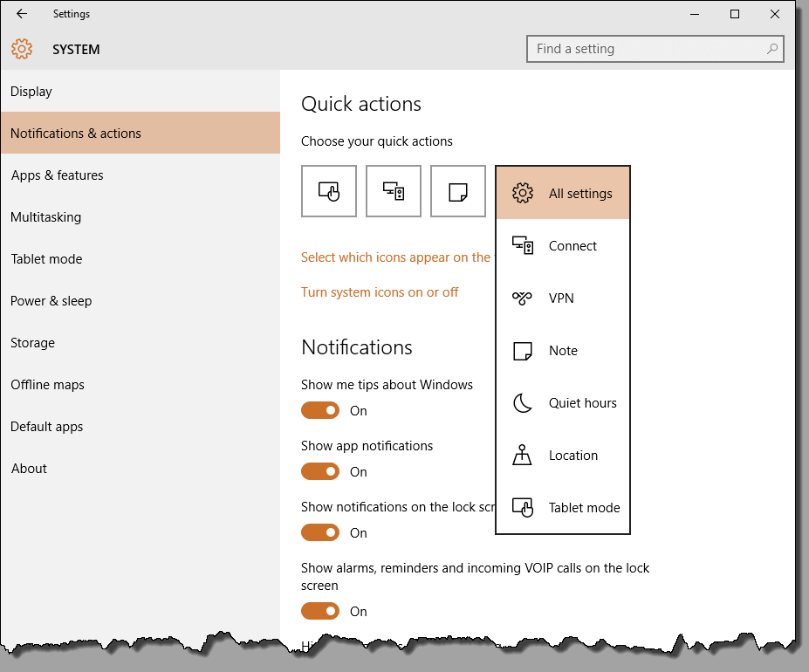Open the Multitasking settings page
The image size is (809, 672).
point(141,216)
